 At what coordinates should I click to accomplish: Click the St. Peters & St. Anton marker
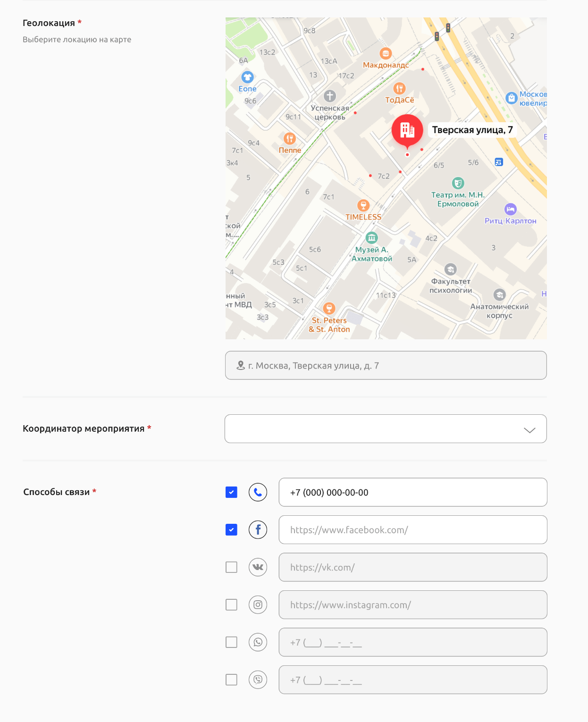coord(329,309)
